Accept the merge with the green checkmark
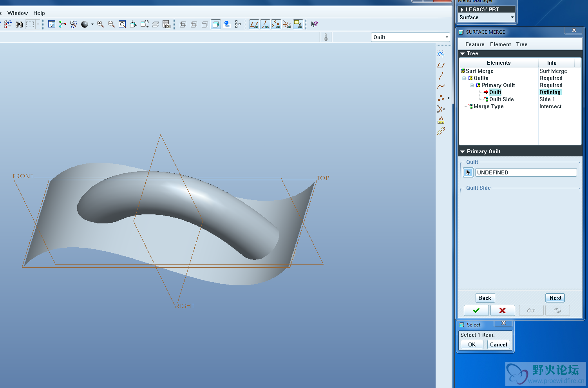 (x=476, y=310)
